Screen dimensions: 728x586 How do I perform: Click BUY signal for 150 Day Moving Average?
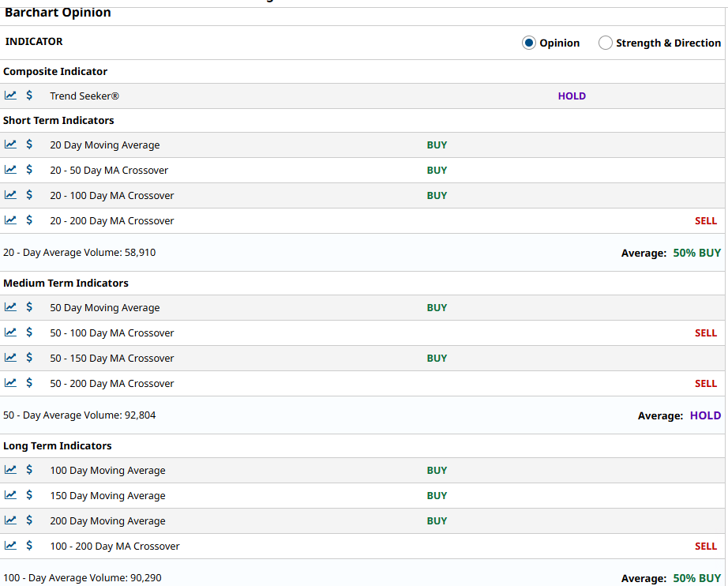coord(437,496)
